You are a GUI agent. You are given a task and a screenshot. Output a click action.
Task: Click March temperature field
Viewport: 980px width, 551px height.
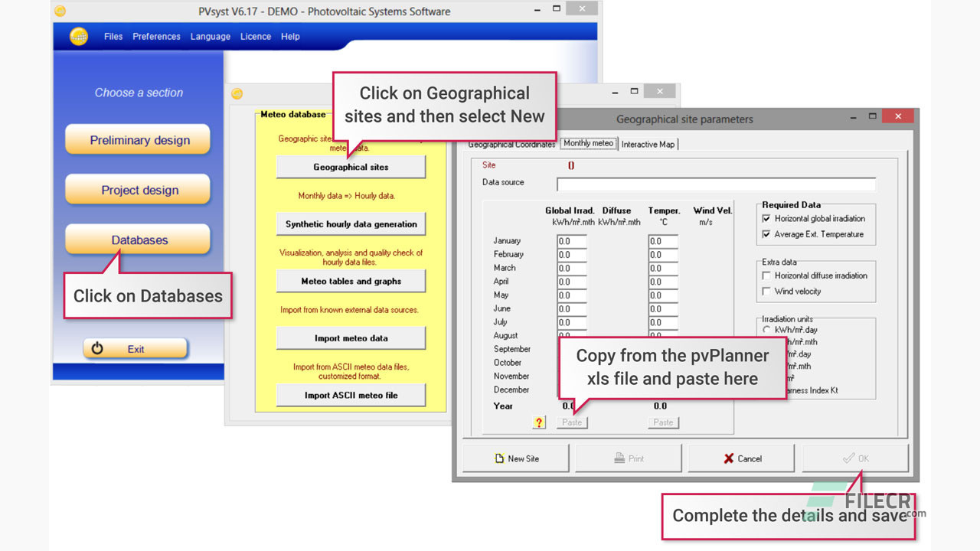pyautogui.click(x=663, y=269)
